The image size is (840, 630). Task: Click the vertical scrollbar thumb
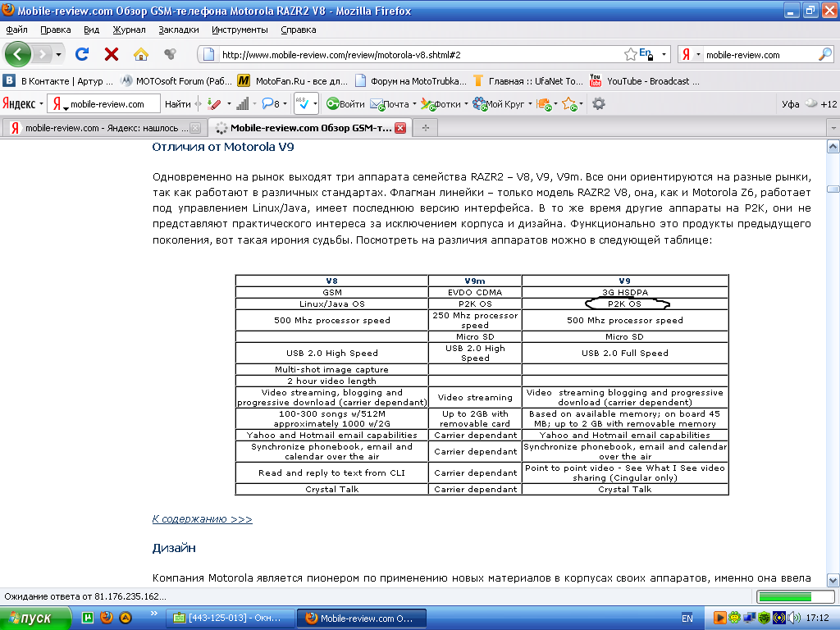click(833, 189)
